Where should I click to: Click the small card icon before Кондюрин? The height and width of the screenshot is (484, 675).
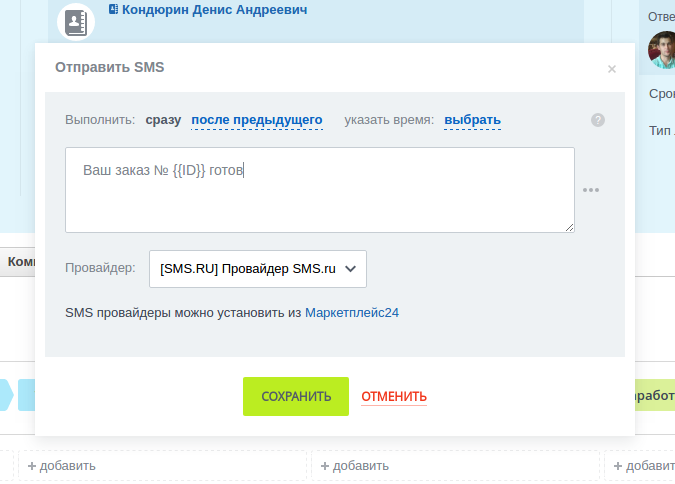114,10
